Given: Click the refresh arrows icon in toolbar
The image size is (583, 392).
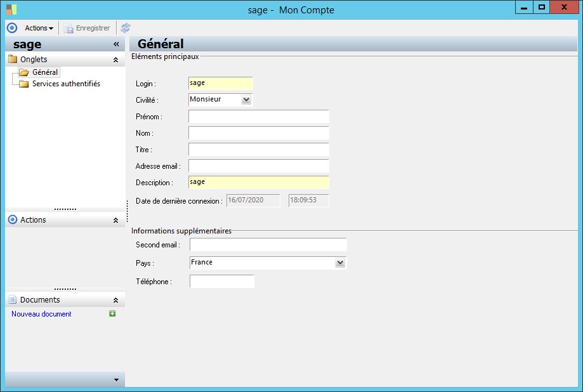Looking at the screenshot, I should [x=126, y=28].
